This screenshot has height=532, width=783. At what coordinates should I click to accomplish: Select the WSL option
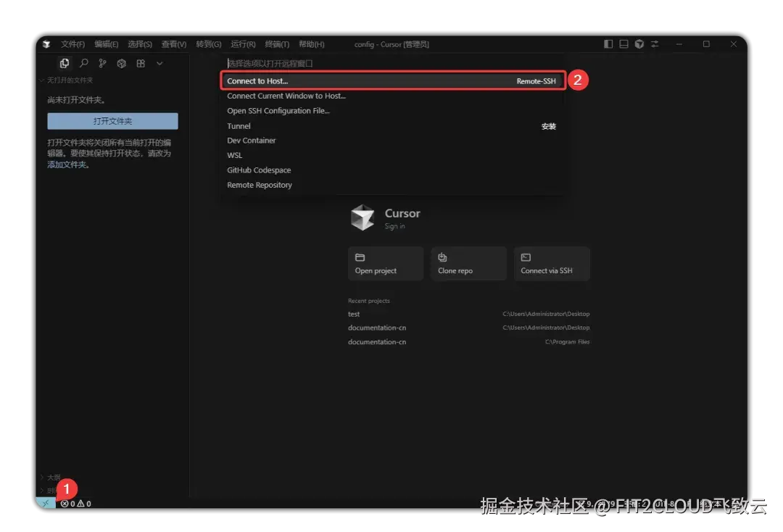393,155
